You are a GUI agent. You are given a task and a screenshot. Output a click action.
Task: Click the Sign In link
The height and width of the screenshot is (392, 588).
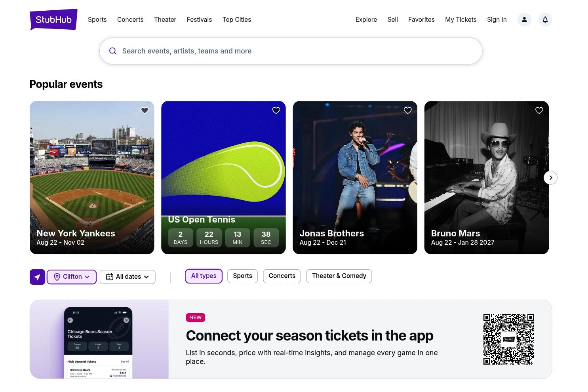[x=497, y=19]
